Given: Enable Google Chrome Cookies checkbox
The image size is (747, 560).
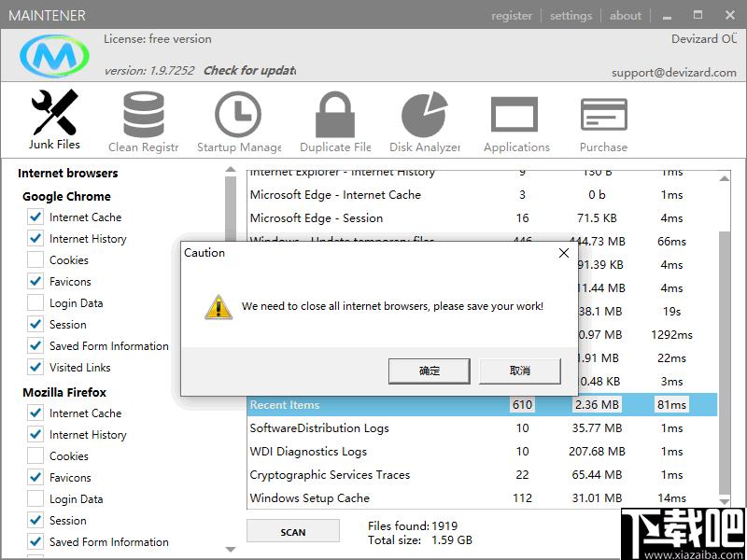Looking at the screenshot, I should click(x=35, y=260).
